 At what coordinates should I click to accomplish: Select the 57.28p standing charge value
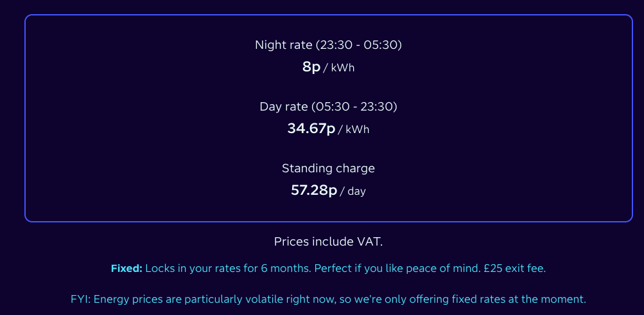314,190
